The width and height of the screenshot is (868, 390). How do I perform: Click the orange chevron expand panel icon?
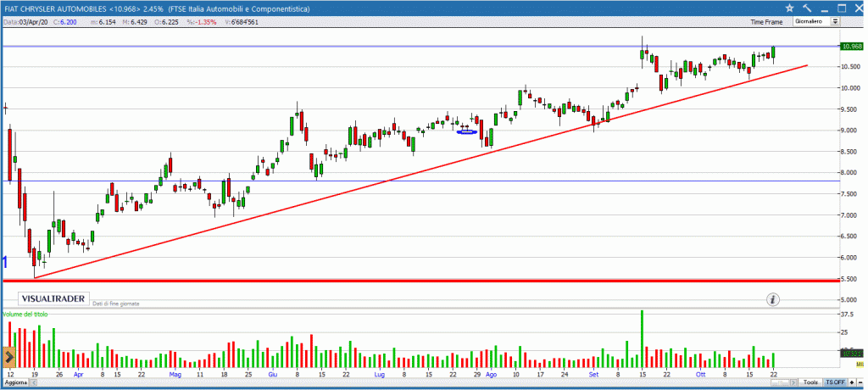click(8, 357)
